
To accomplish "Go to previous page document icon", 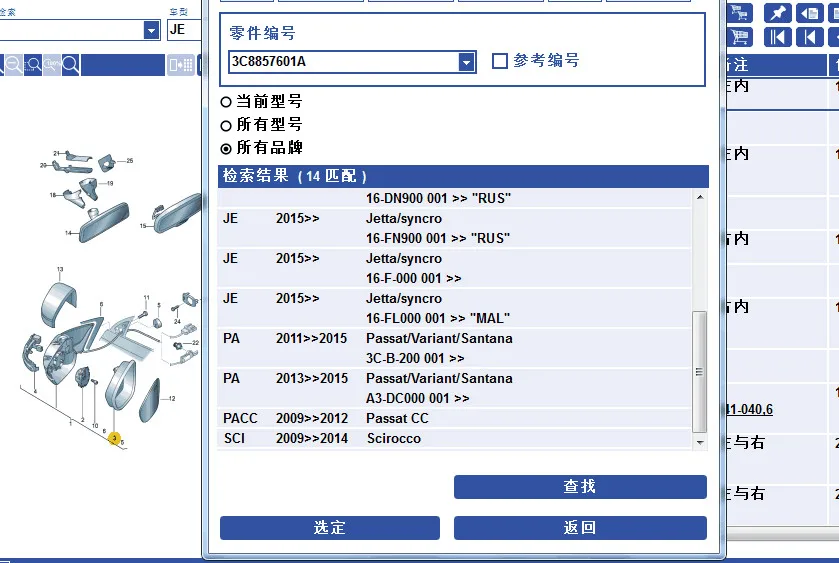I will coord(810,13).
